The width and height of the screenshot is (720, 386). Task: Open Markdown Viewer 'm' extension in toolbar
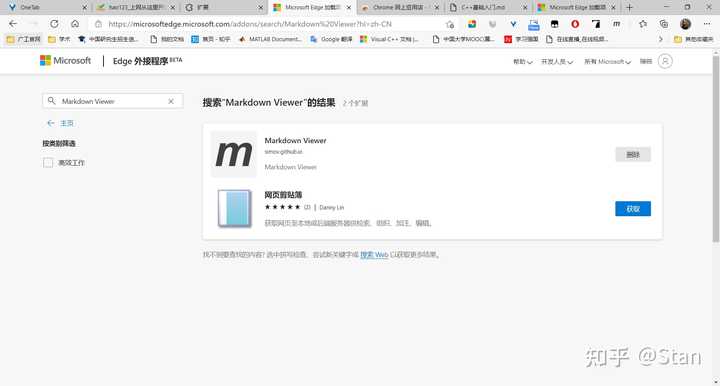616,24
